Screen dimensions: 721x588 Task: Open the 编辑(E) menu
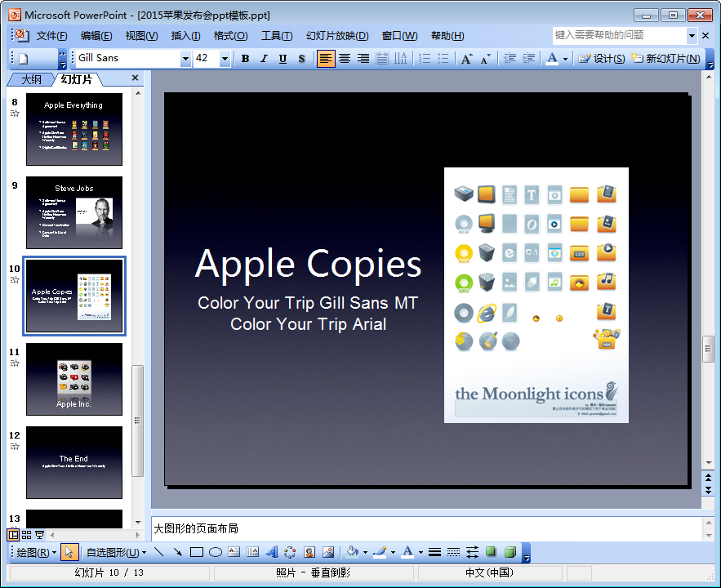tap(96, 36)
